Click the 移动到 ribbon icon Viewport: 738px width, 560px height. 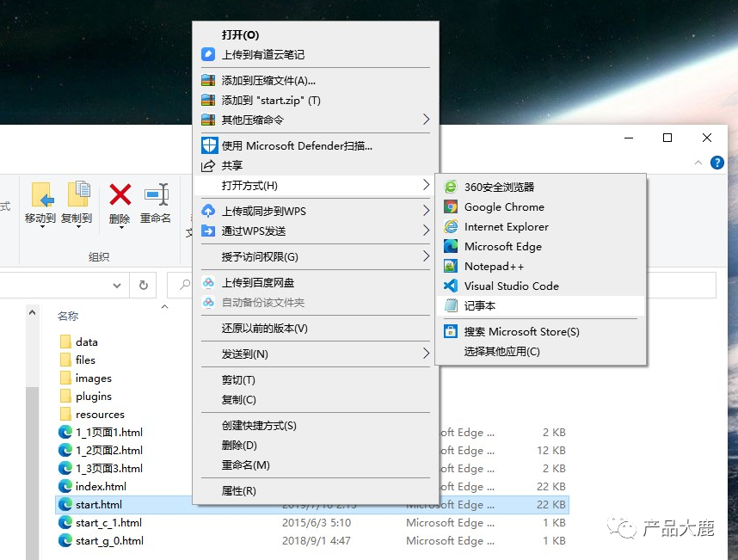pos(41,194)
